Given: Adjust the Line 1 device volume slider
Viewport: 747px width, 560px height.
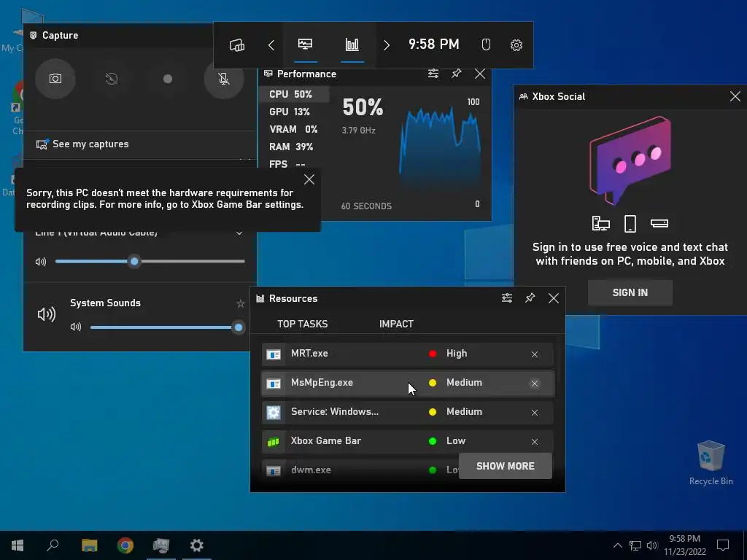Looking at the screenshot, I should point(150,262).
